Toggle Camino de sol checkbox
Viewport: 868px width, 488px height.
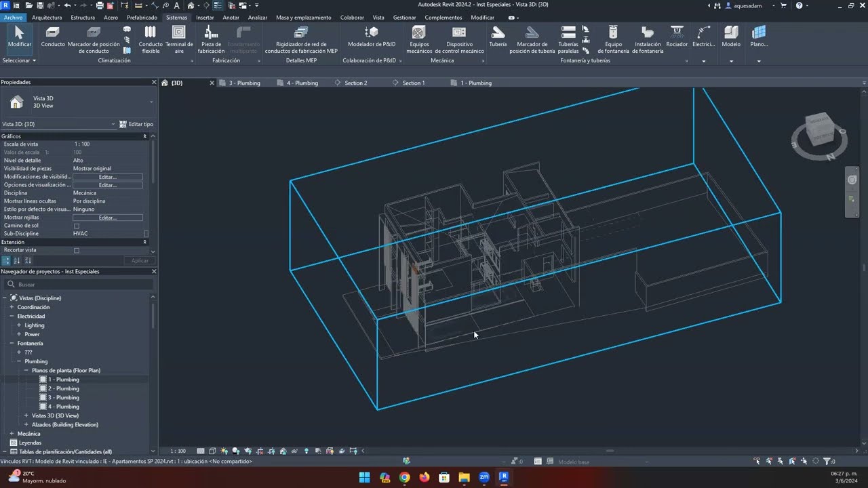click(76, 226)
